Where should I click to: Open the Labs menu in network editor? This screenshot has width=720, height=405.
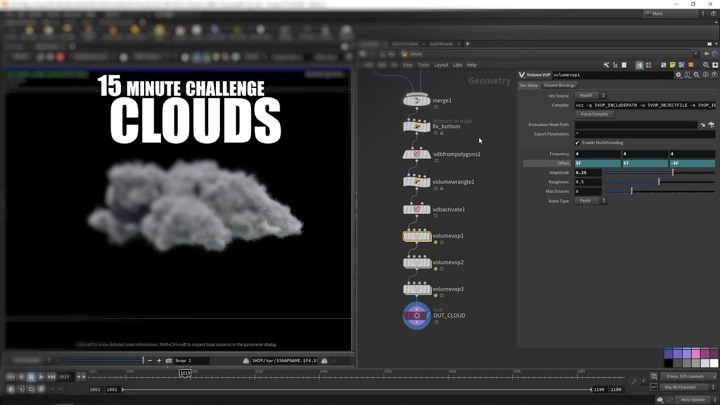(x=457, y=65)
